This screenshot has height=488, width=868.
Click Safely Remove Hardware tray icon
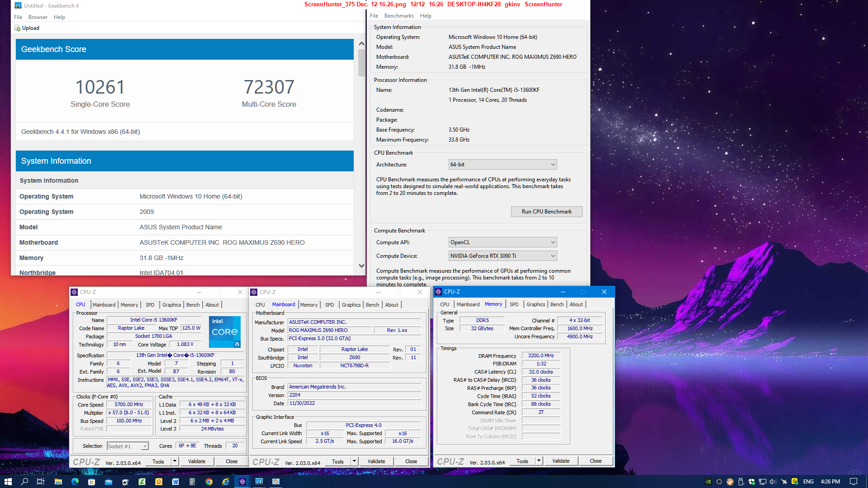click(741, 482)
